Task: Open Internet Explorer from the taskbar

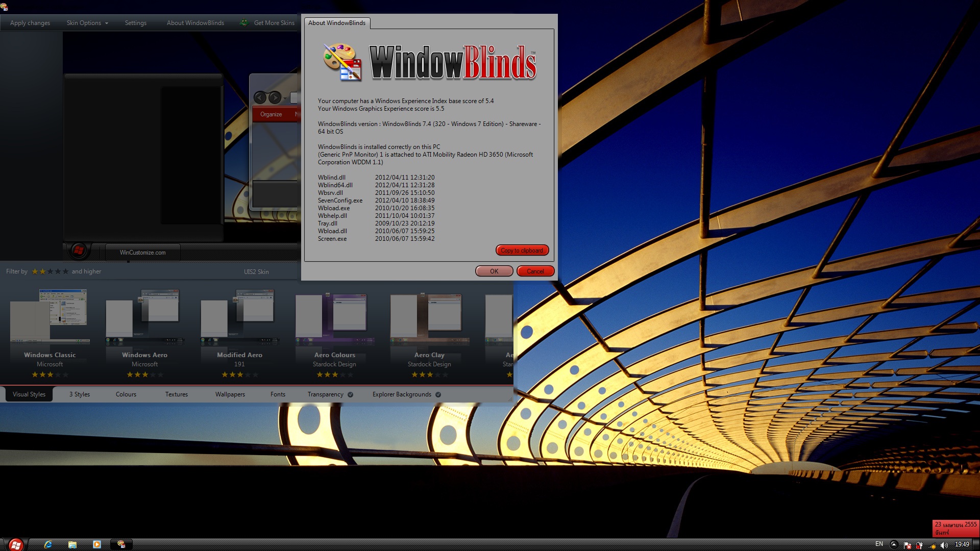Action: [x=48, y=544]
